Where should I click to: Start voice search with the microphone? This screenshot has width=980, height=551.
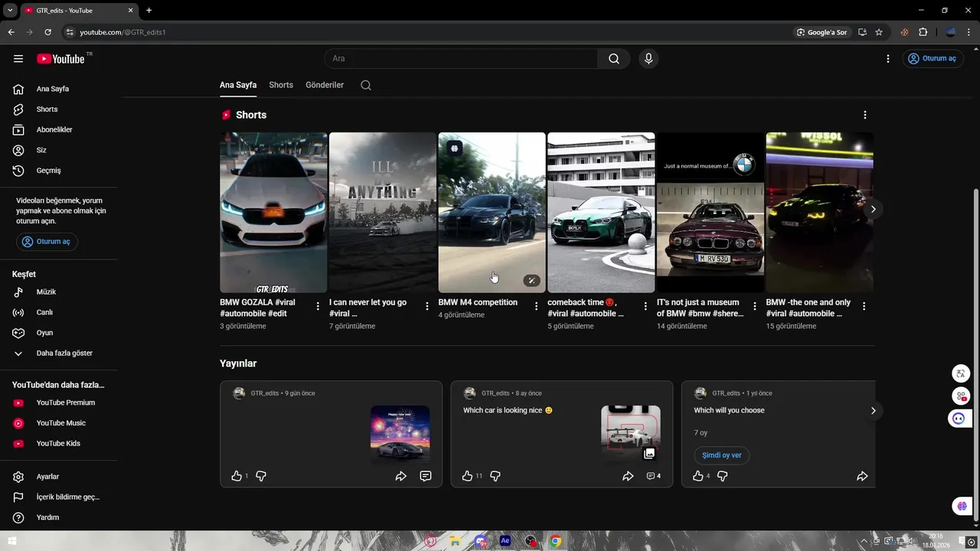pyautogui.click(x=648, y=59)
